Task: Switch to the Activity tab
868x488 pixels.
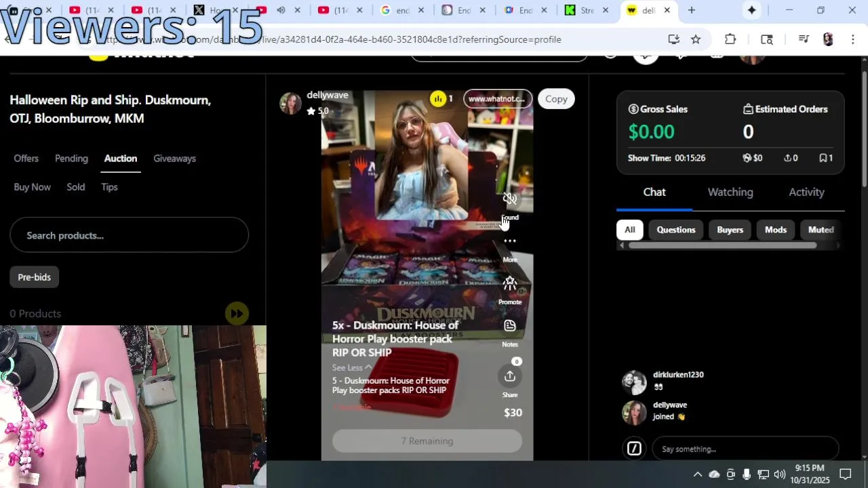Action: point(806,192)
